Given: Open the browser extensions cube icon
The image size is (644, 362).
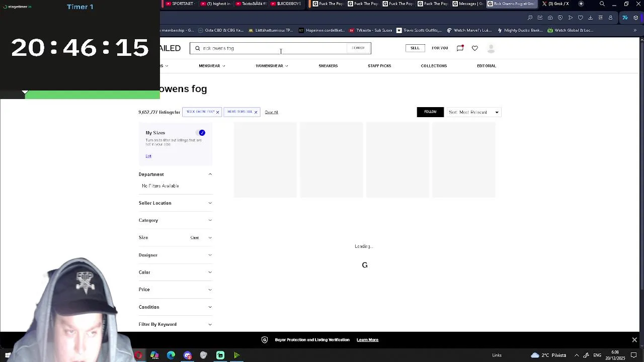Looking at the screenshot, I should (x=635, y=18).
